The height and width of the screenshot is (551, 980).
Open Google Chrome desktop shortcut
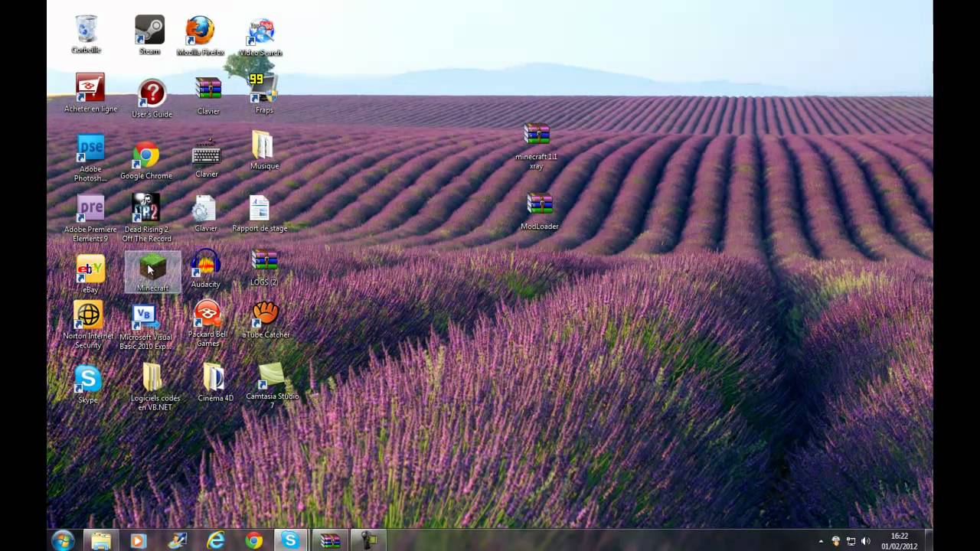(x=146, y=161)
